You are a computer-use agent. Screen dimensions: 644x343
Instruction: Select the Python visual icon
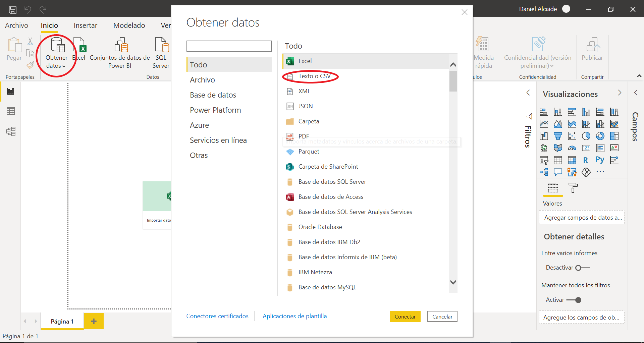600,160
